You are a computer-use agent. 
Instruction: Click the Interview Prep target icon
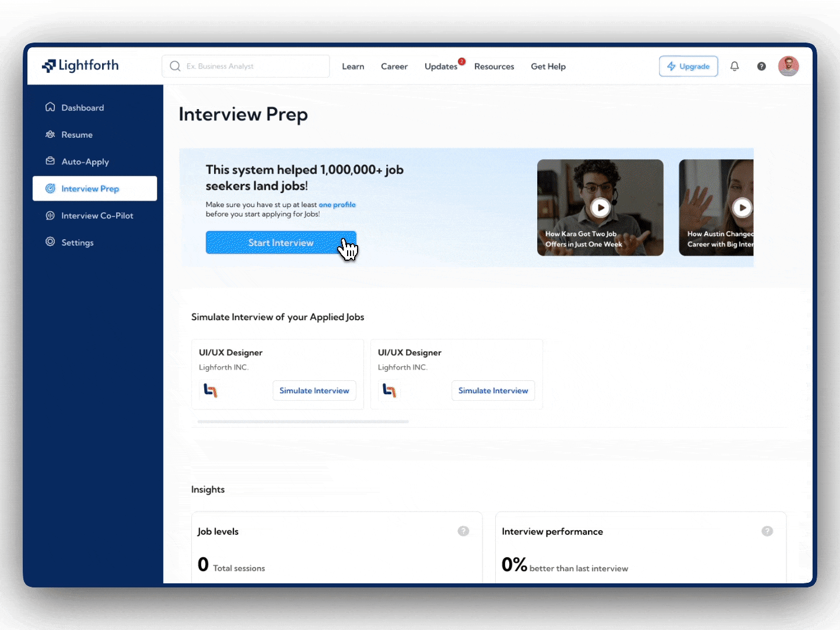click(50, 188)
